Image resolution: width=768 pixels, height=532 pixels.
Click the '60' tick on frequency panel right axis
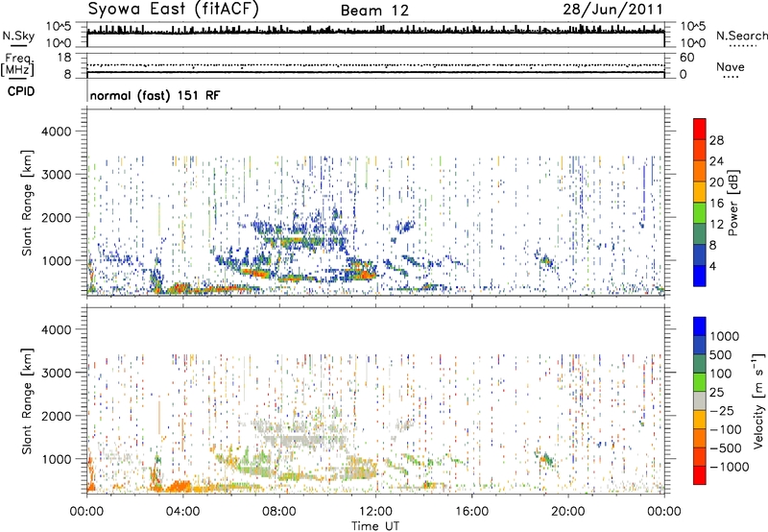686,58
